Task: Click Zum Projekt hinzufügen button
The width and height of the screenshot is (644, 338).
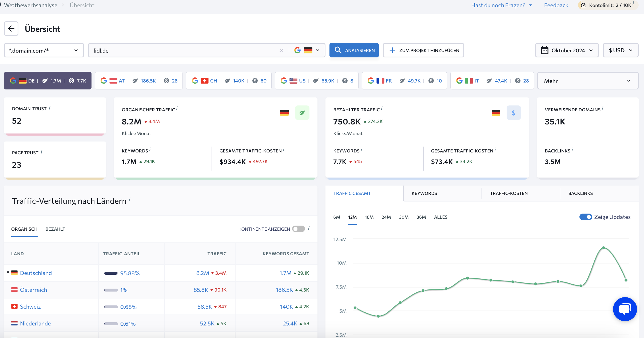Action: pos(423,50)
